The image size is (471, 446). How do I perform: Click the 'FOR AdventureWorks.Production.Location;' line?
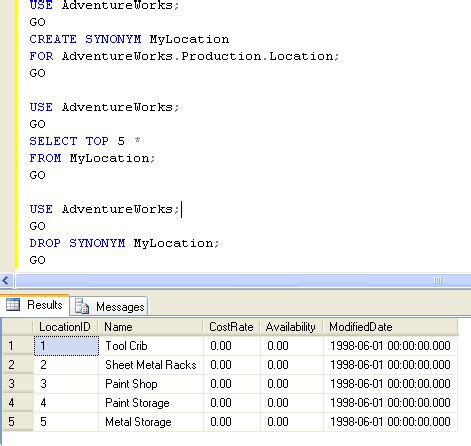point(184,56)
